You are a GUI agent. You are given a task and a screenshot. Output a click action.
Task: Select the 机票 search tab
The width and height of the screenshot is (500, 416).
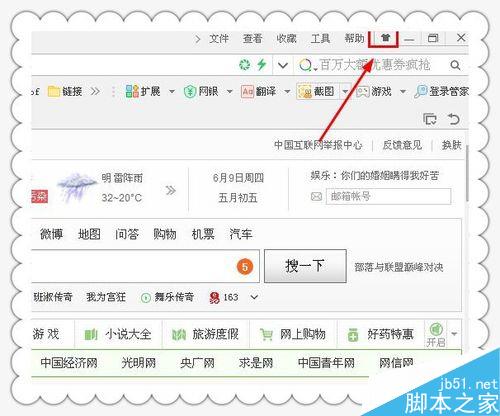203,234
